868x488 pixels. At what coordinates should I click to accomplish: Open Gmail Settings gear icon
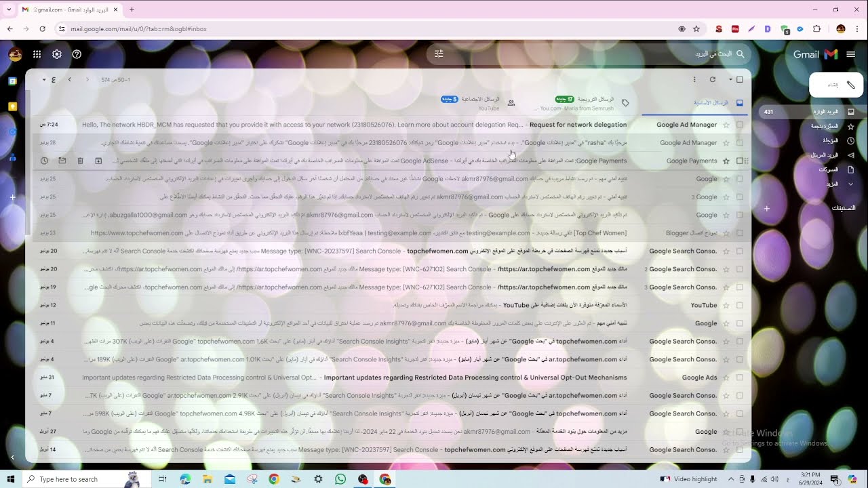coord(57,54)
